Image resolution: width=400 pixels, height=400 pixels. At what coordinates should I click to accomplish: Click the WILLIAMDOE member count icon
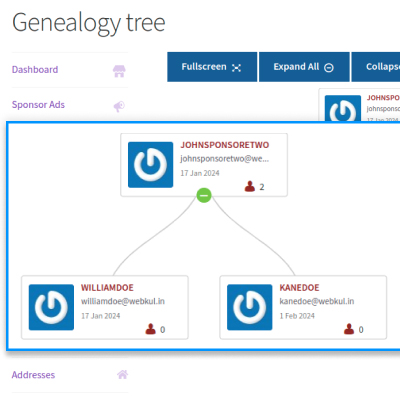click(151, 329)
